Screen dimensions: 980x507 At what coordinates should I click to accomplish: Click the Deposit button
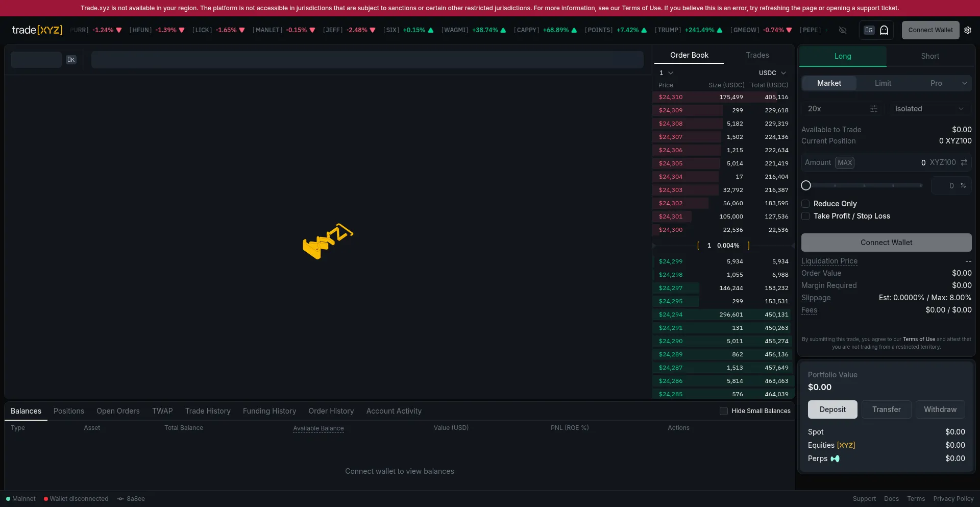(832, 409)
